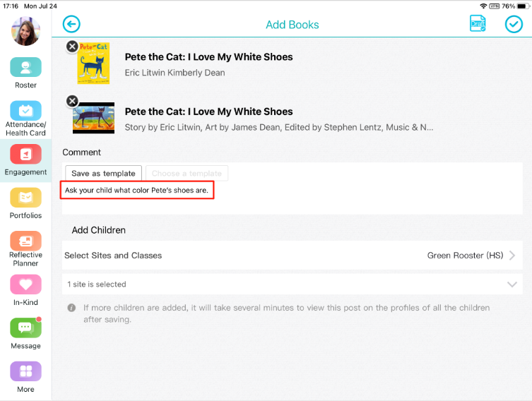Open Attendance/Health Card section

(x=25, y=111)
